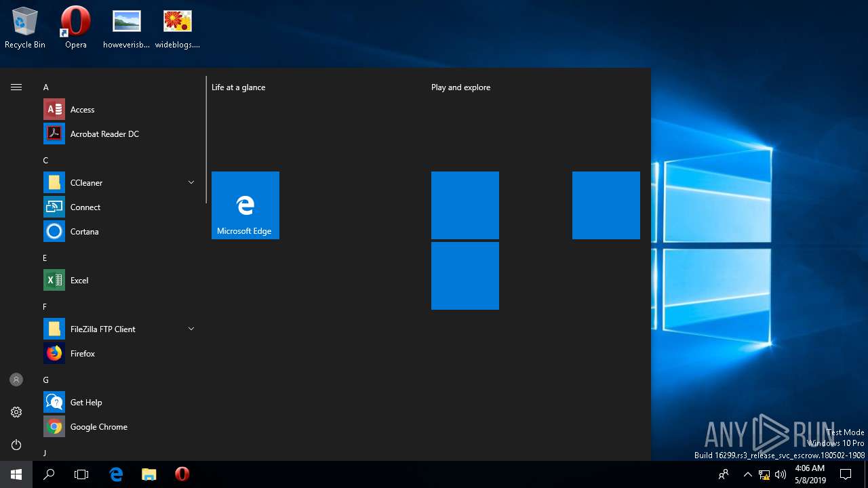Launch the Connect app
This screenshot has height=488, width=868.
click(119, 207)
